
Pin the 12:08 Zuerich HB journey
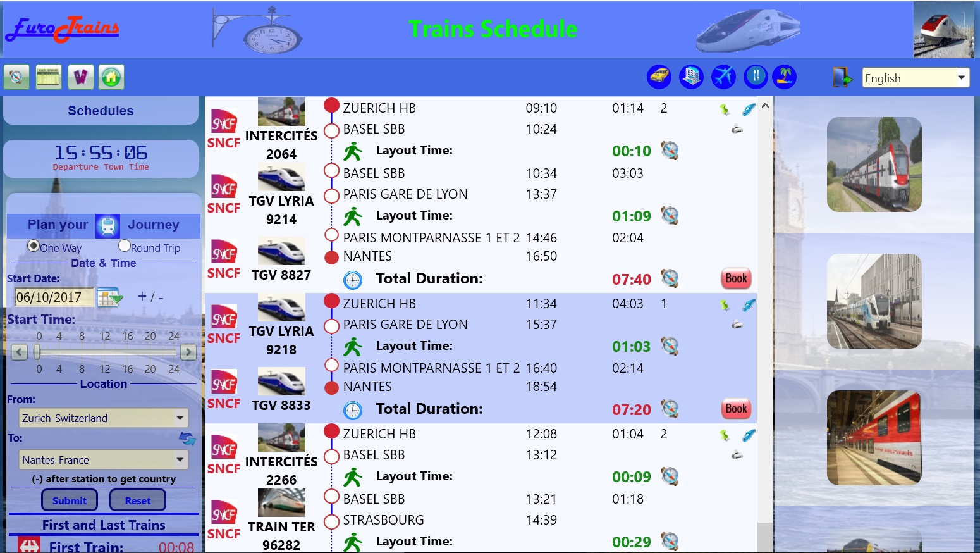click(725, 436)
